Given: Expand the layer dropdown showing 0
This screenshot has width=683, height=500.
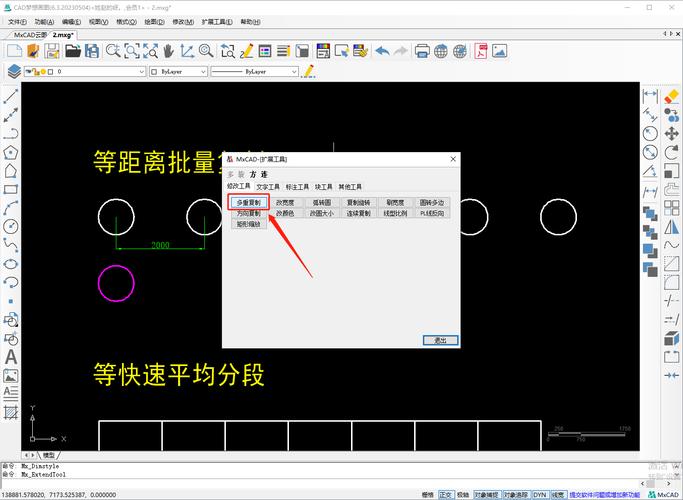Looking at the screenshot, I should pyautogui.click(x=85, y=71).
